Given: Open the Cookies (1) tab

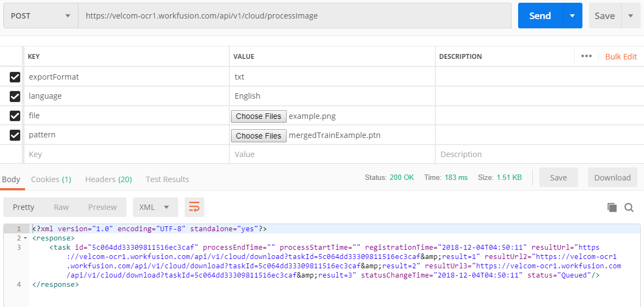Looking at the screenshot, I should pyautogui.click(x=51, y=179).
